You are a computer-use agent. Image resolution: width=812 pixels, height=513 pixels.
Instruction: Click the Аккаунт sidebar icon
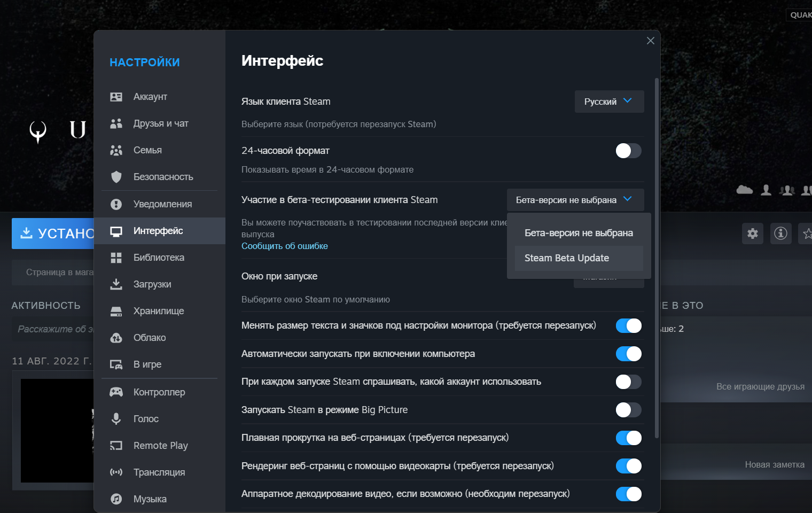click(x=116, y=97)
